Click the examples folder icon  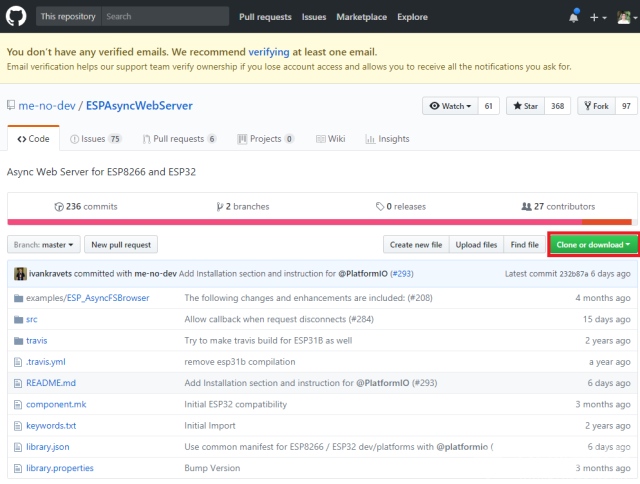(18, 298)
